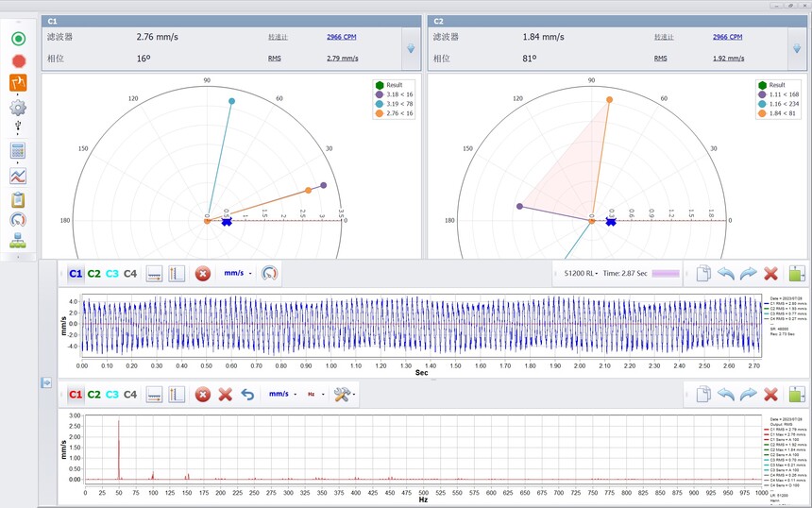Open the settings gear in sidebar
The width and height of the screenshot is (812, 508).
coord(18,107)
